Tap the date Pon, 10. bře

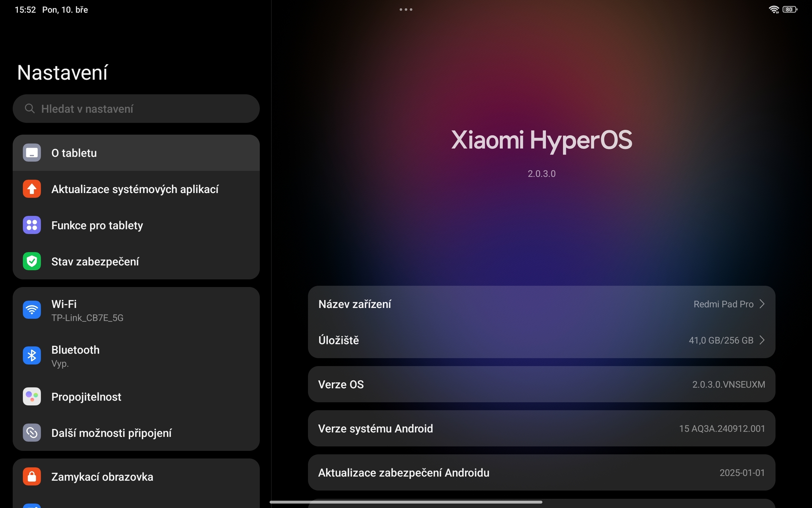pyautogui.click(x=65, y=10)
